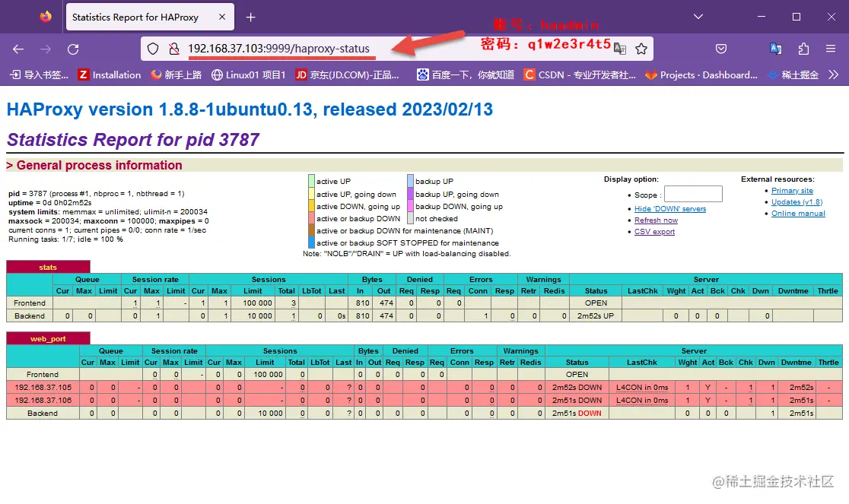Click the '2m52s UP' status in the stats Backend row
This screenshot has height=504, width=849.
(x=596, y=315)
